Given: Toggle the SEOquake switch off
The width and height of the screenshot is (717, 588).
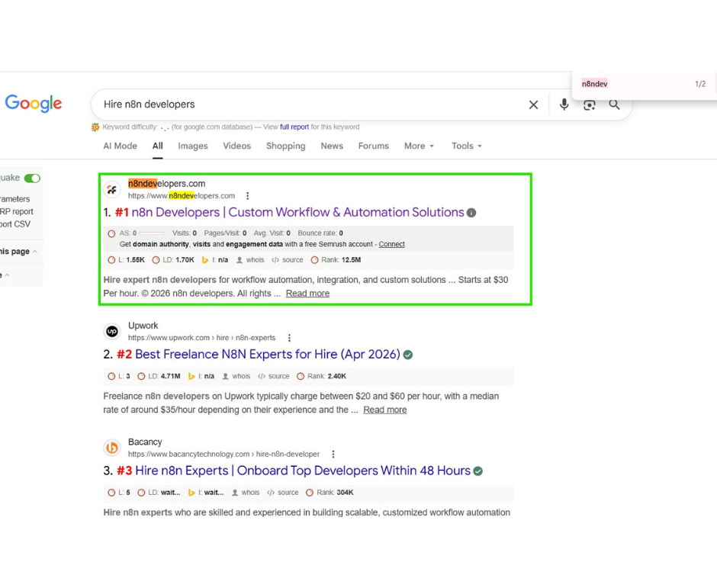Looking at the screenshot, I should [32, 178].
